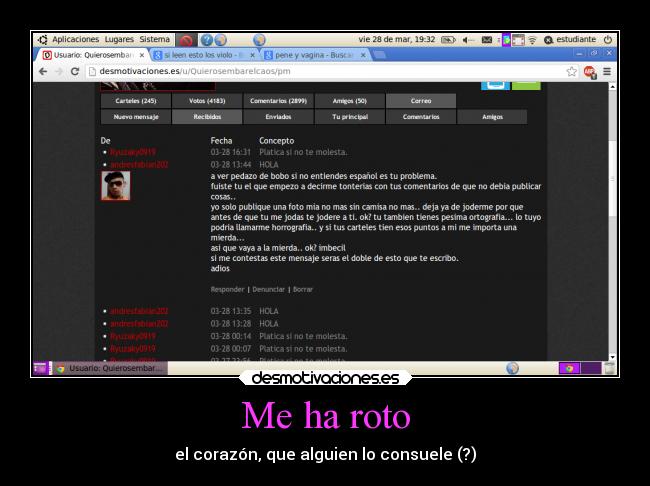Open the Comentarios (2899) section

279,101
